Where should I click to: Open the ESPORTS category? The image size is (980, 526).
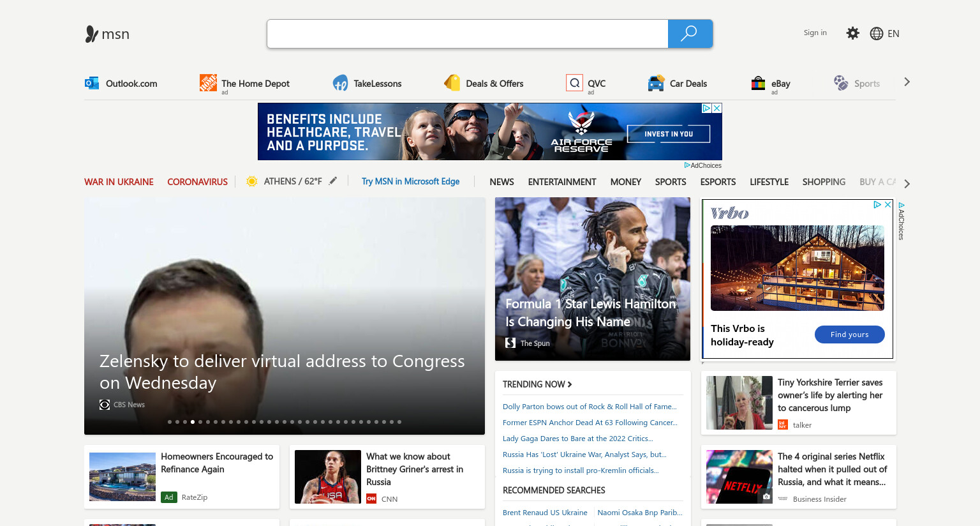coord(718,182)
